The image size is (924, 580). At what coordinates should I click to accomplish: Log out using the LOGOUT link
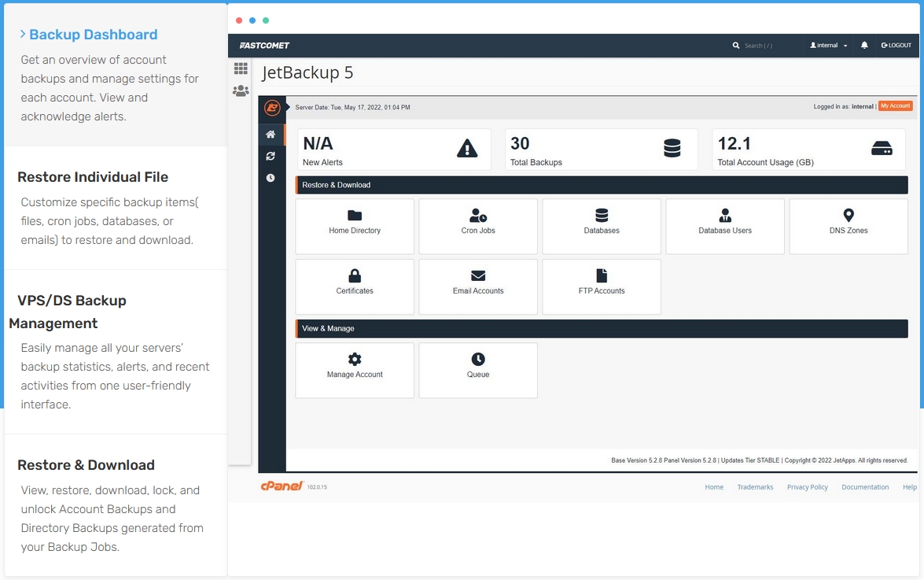[x=896, y=46]
